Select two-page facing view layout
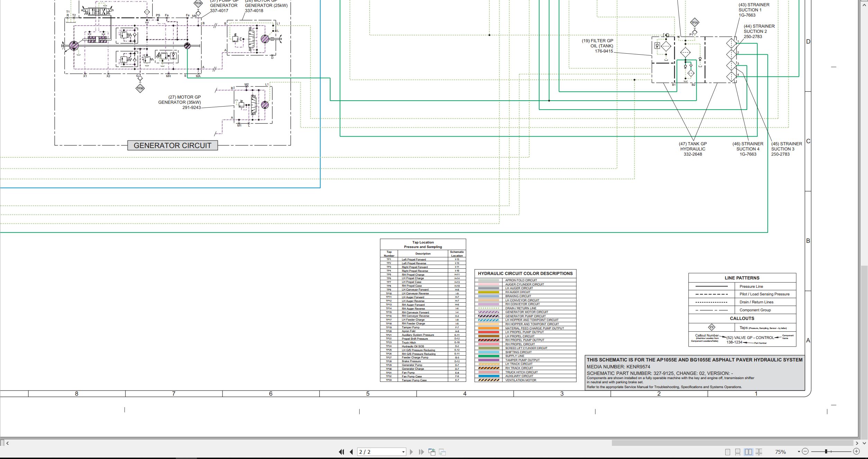The width and height of the screenshot is (868, 459). point(748,452)
